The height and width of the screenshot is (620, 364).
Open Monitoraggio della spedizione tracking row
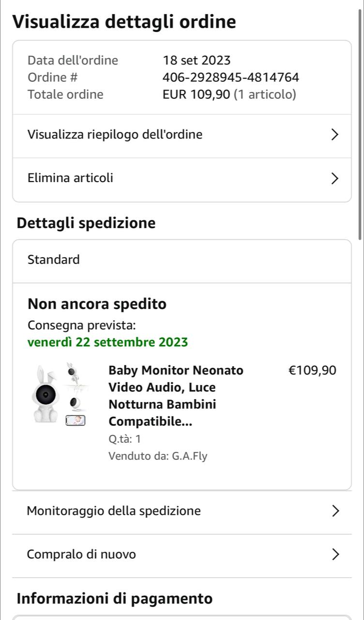tap(114, 511)
